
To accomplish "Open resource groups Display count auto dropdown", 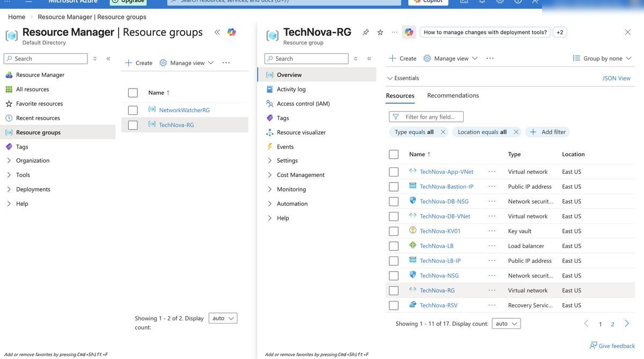I will point(223,318).
